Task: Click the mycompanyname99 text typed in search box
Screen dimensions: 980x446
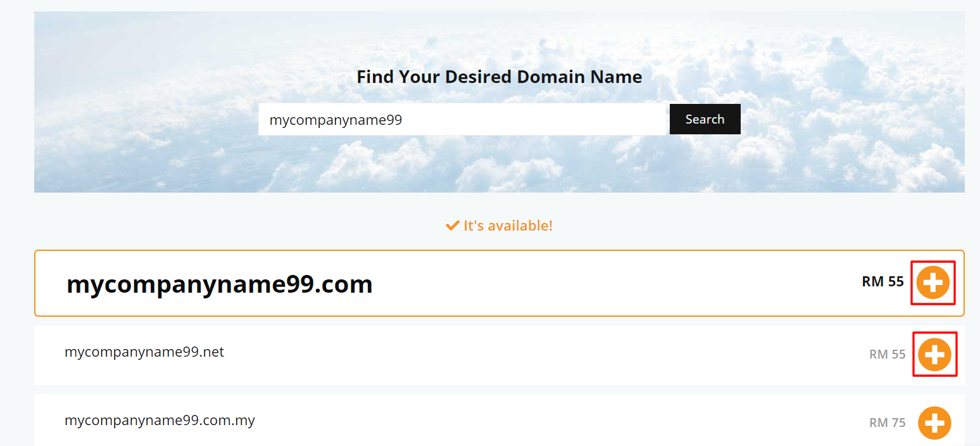Action: point(336,120)
